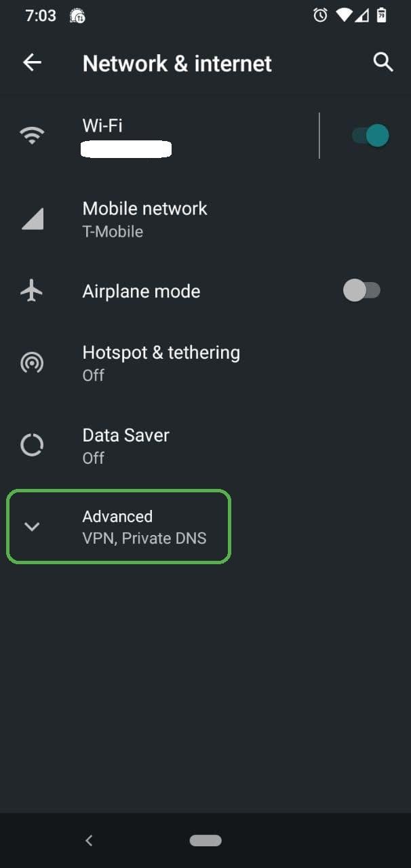Expand the Advanced section chevron
Image resolution: width=411 pixels, height=868 pixels.
tap(32, 526)
